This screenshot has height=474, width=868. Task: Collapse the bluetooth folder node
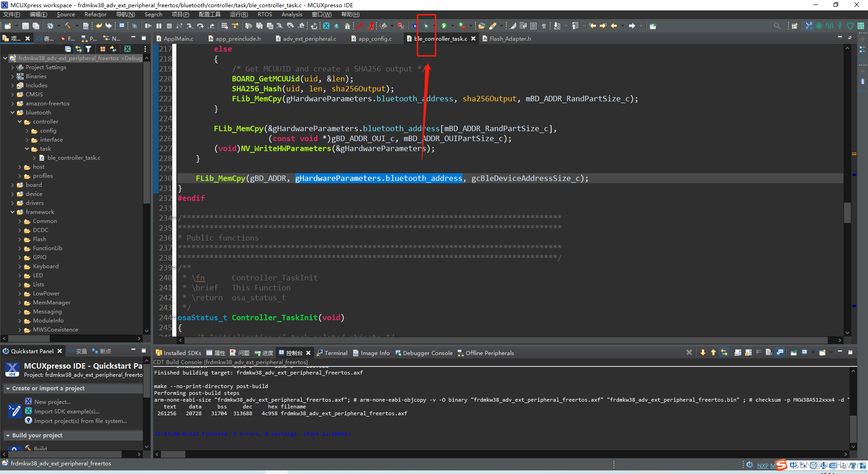pyautogui.click(x=13, y=113)
